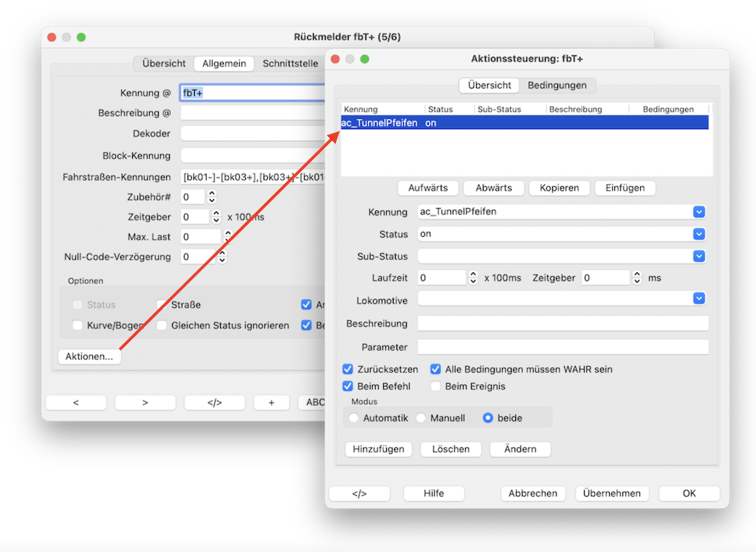Click the </> button in Rückmelder window

[x=214, y=402]
